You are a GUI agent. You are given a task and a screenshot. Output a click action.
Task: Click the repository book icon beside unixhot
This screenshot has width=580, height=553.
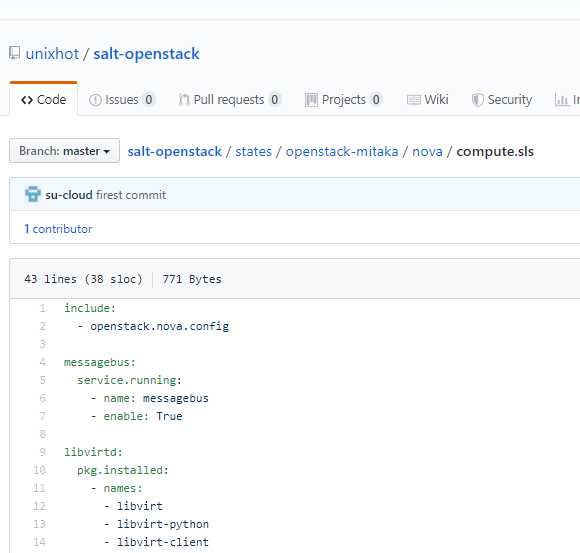pos(15,53)
